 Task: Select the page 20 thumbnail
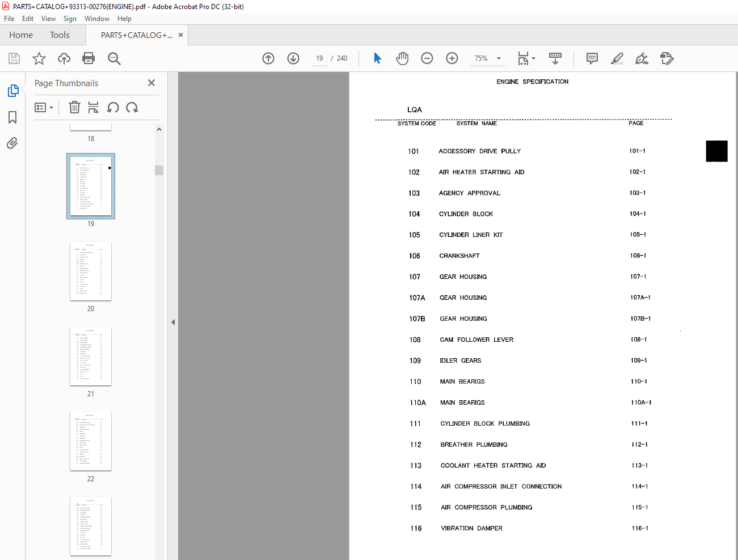[x=91, y=271]
